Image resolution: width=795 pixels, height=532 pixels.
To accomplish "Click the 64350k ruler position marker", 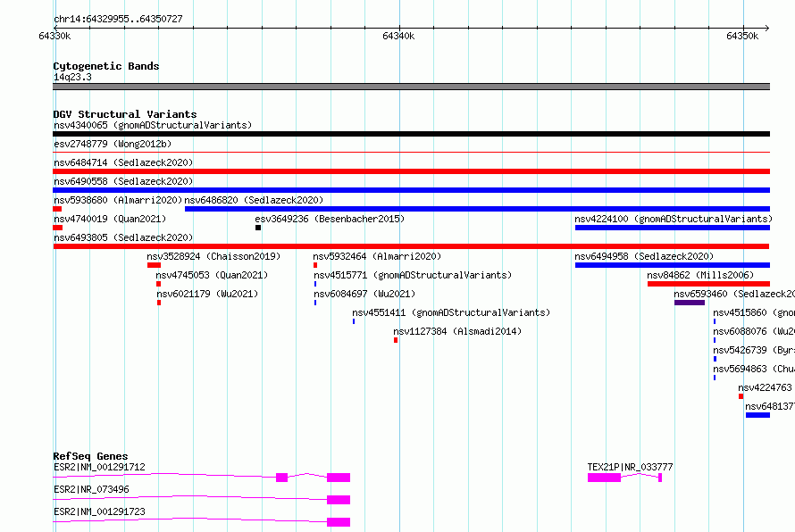I will (742, 36).
